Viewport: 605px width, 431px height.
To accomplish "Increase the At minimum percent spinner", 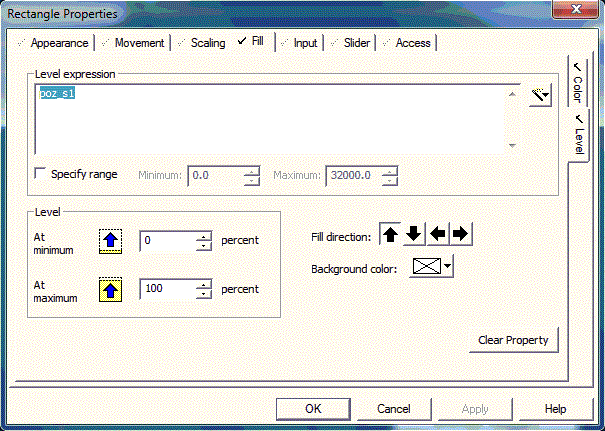I will point(204,236).
